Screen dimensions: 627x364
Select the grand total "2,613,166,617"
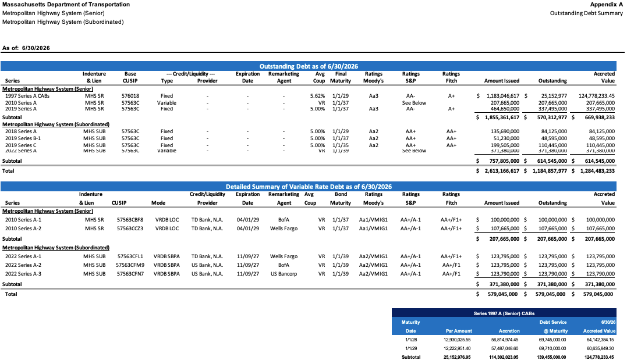(x=502, y=171)
